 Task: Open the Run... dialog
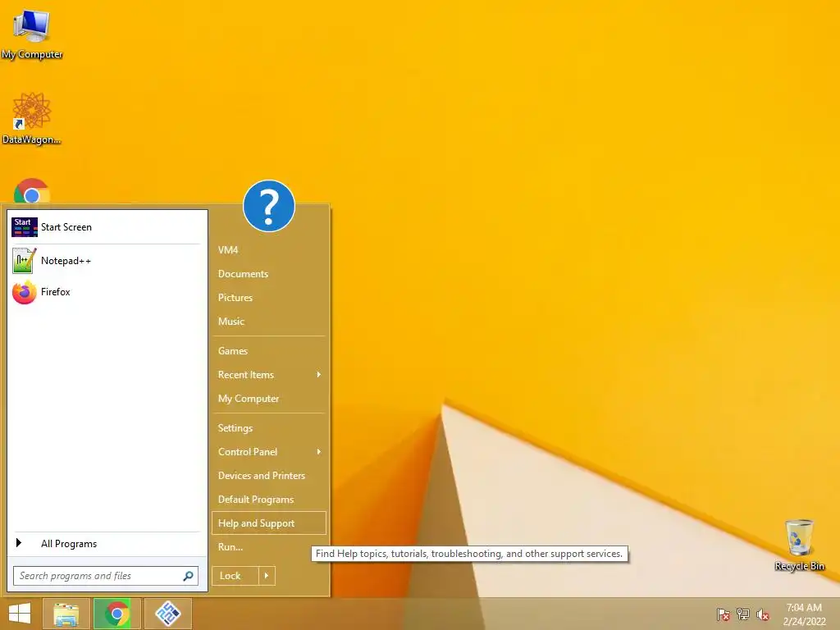[269, 547]
